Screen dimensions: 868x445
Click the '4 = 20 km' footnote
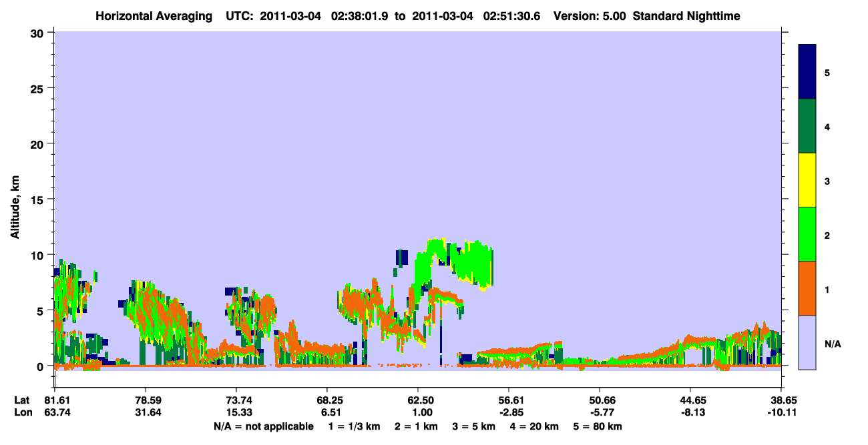(533, 426)
